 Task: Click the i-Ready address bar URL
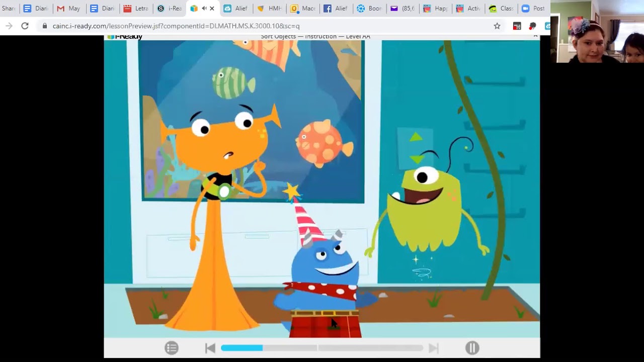pos(176,26)
